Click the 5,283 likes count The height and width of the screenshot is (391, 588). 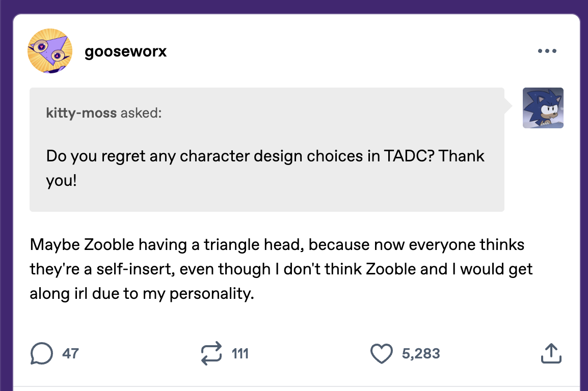(x=420, y=353)
